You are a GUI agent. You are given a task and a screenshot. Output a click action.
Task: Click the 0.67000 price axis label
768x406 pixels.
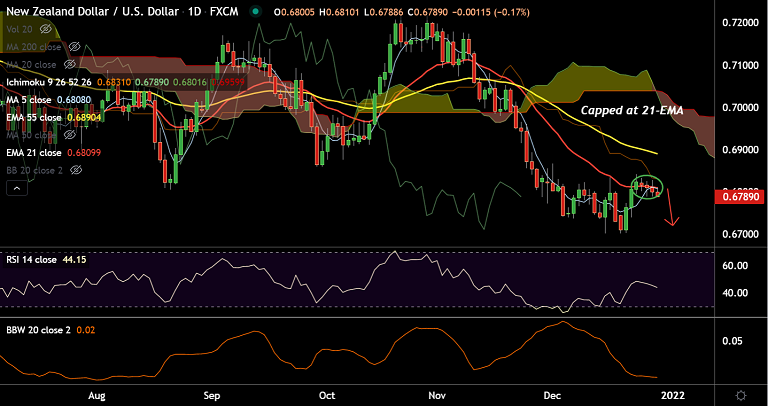[740, 234]
